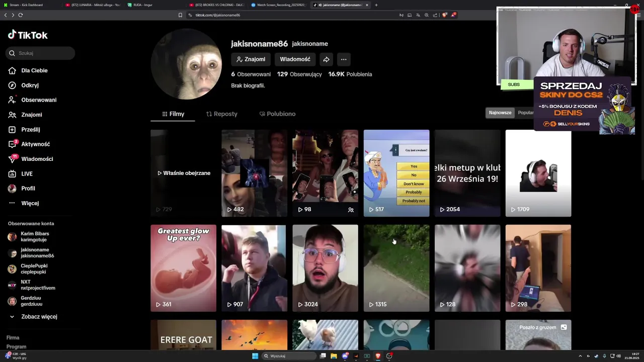
Task: Open Greatest glow up ever video
Action: pyautogui.click(x=184, y=268)
